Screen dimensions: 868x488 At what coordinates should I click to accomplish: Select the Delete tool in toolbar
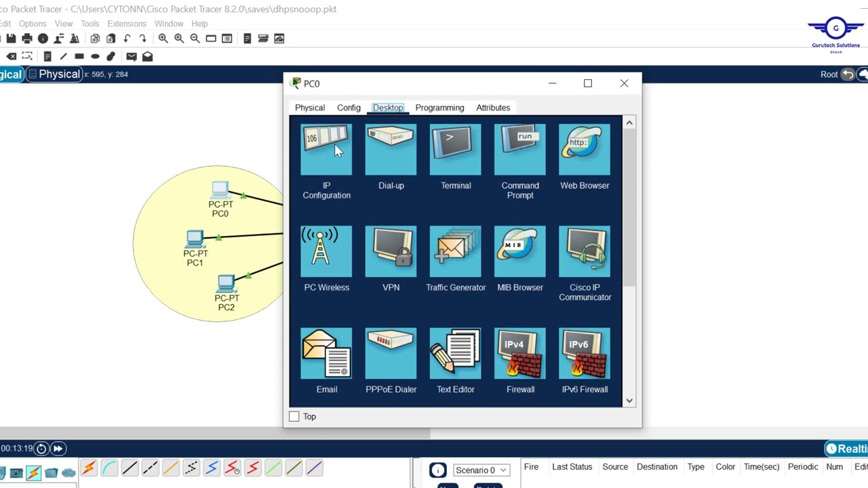[x=12, y=56]
